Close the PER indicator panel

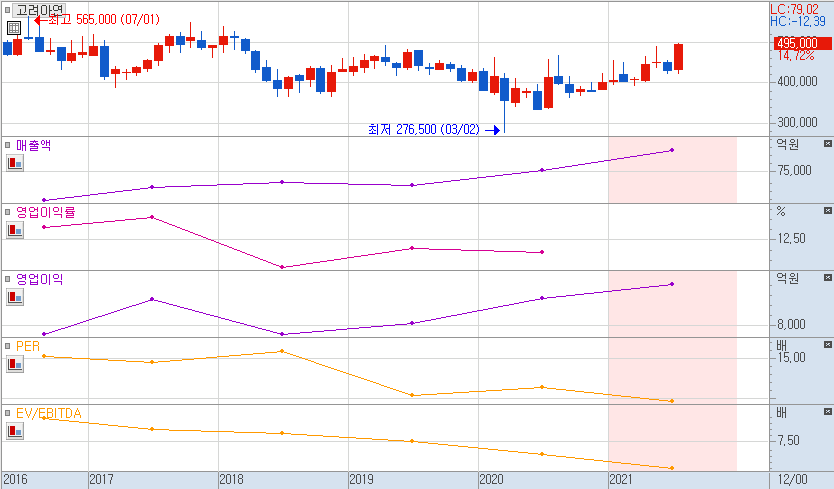pos(828,345)
